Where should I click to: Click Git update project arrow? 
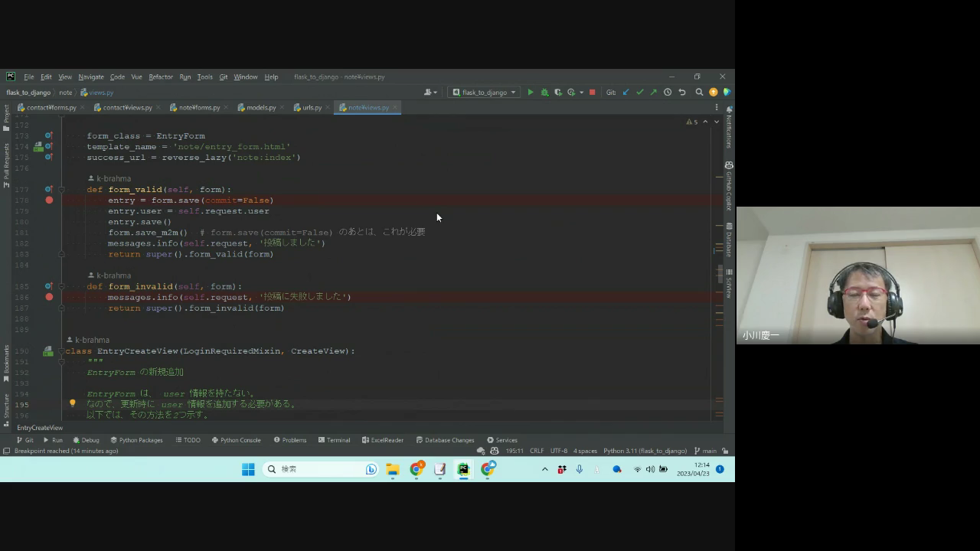626,92
